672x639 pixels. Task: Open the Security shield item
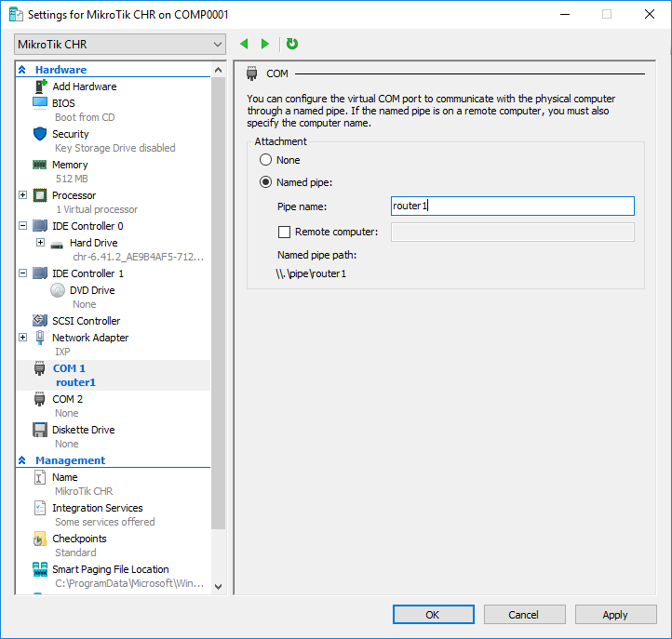tap(40, 134)
